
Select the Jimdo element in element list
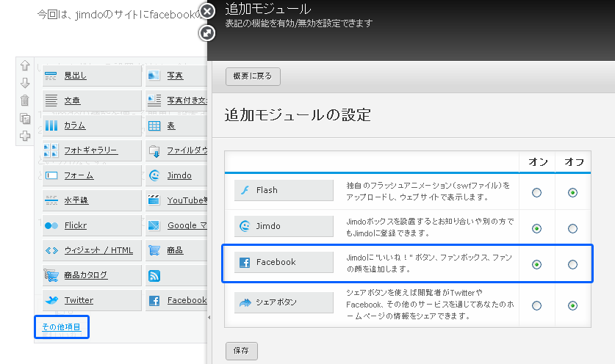176,175
